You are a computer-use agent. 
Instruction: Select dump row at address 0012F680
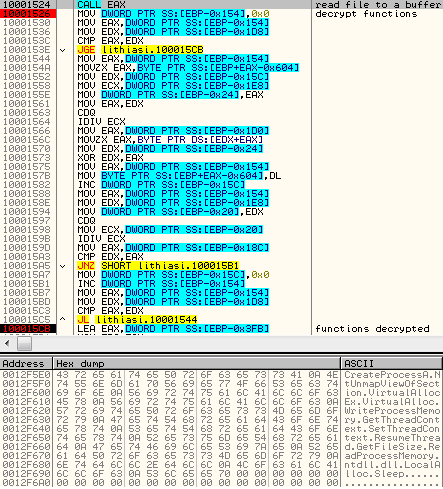[x=221, y=465]
